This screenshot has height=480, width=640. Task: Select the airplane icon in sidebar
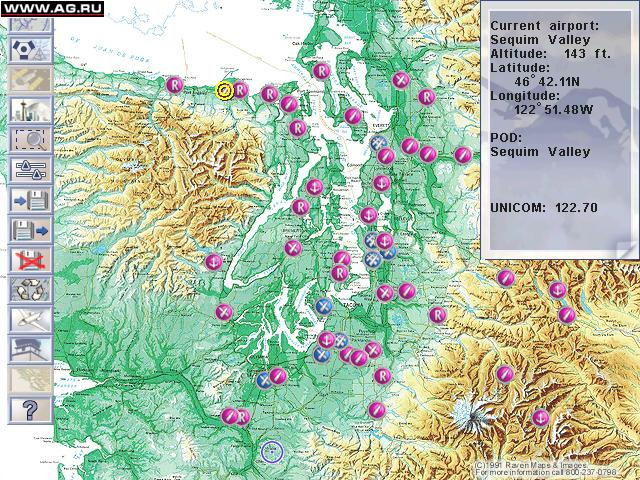pos(31,320)
